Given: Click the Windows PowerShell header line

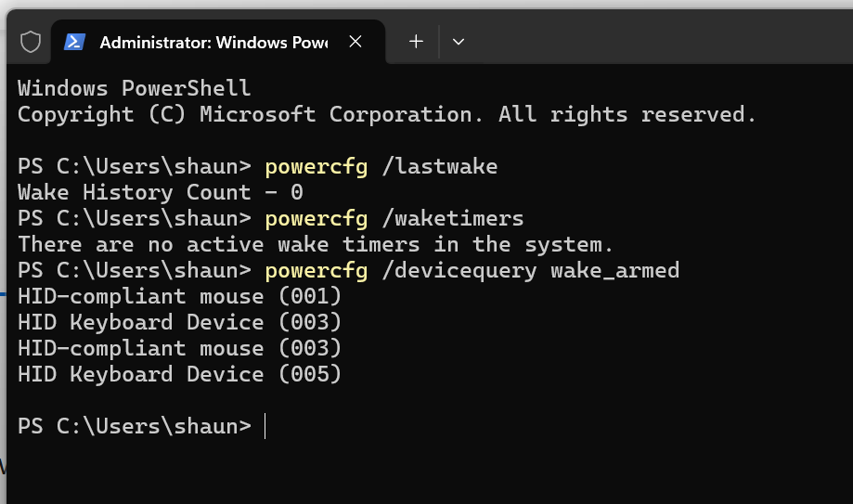Looking at the screenshot, I should pos(134,88).
